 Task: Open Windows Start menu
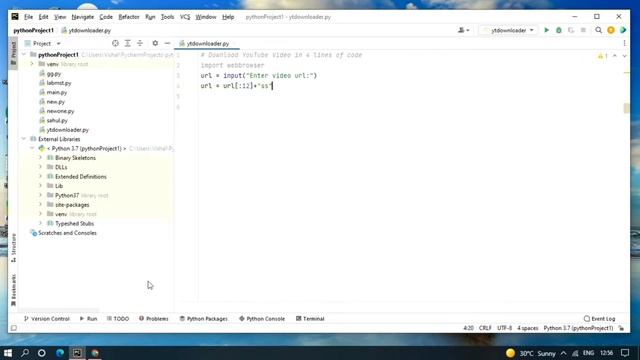click(8, 353)
